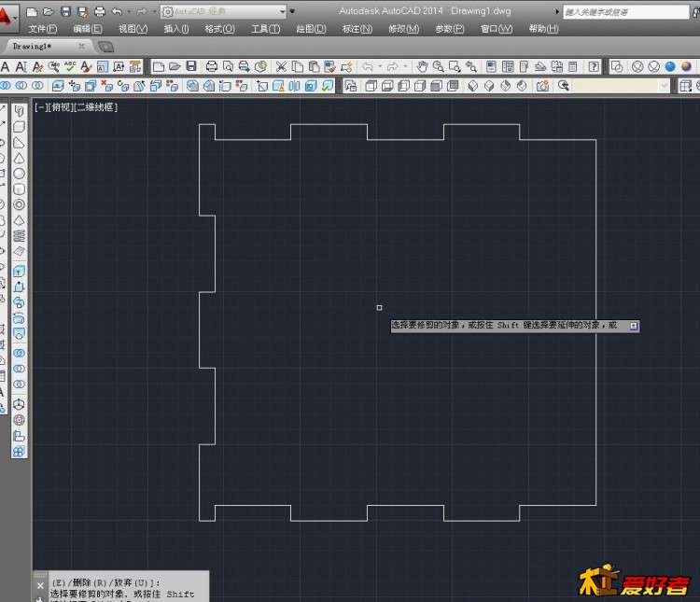Activate the Pan hand tool

422,67
